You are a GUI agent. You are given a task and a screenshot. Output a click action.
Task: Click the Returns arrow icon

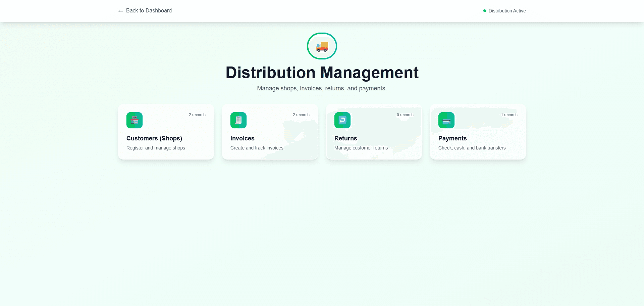click(342, 120)
